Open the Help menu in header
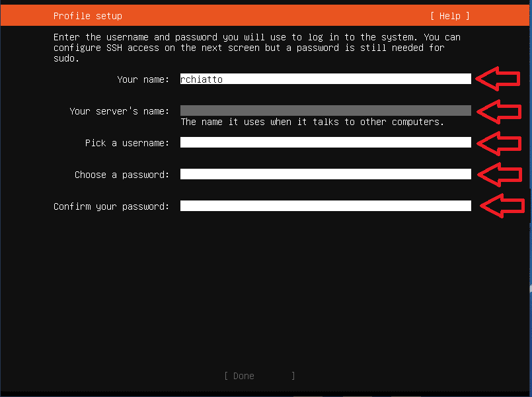The image size is (532, 397). pos(450,16)
